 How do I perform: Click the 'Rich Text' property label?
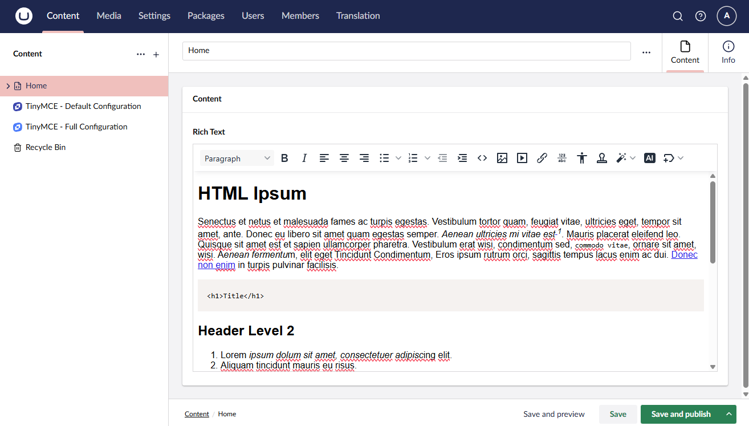(209, 132)
